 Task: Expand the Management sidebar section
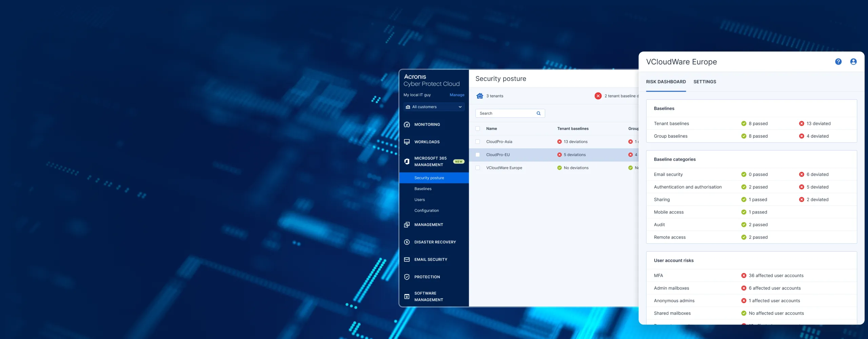coord(429,225)
